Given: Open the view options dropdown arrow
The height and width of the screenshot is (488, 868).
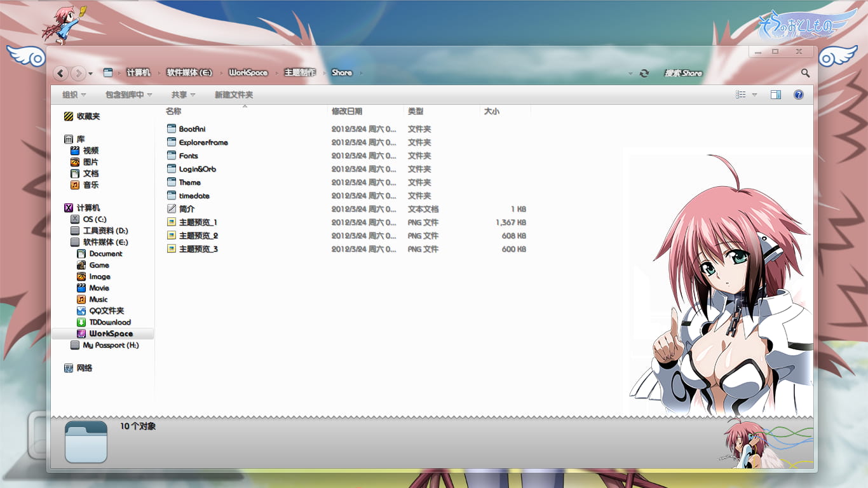Looking at the screenshot, I should coord(754,95).
